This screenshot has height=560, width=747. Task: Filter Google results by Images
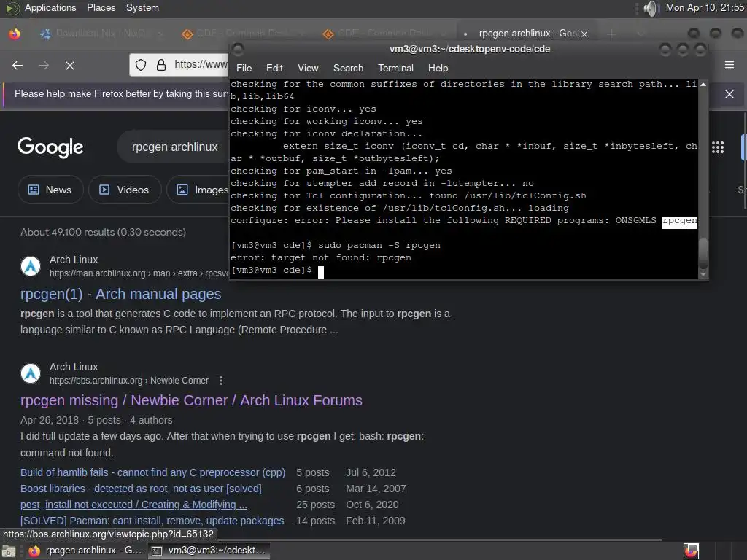(198, 190)
